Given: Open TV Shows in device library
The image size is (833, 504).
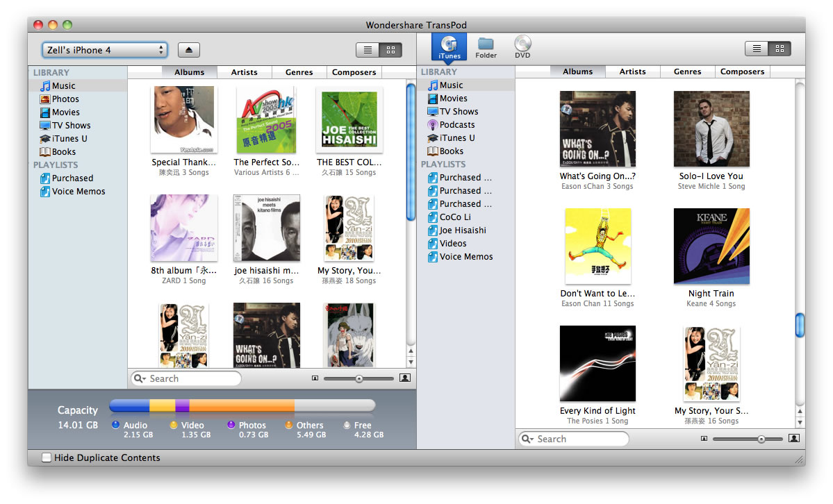Looking at the screenshot, I should (x=78, y=126).
